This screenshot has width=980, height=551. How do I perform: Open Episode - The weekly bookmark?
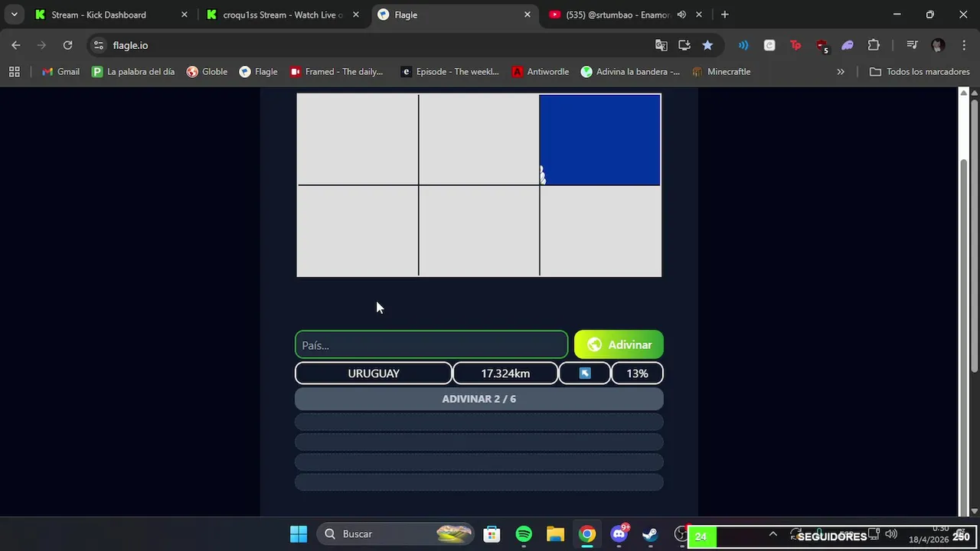[x=450, y=71]
